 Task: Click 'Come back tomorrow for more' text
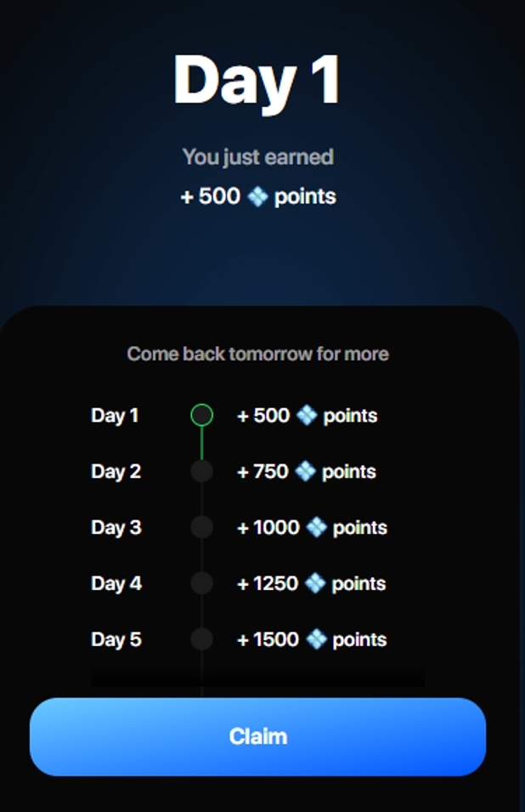point(257,355)
